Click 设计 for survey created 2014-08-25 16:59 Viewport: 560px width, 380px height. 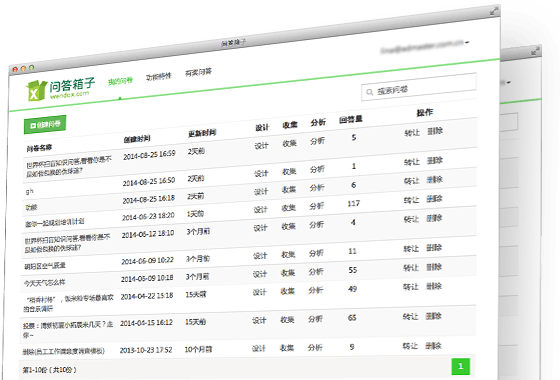pos(261,146)
